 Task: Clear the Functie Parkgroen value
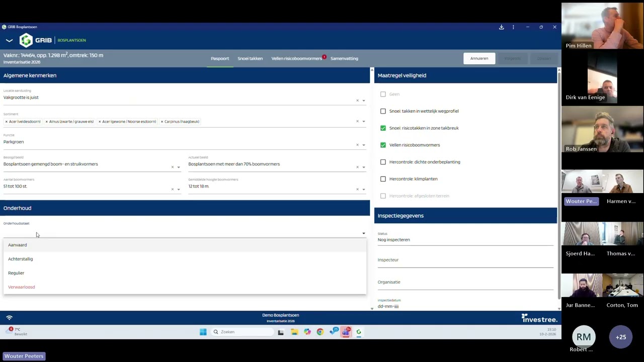(357, 145)
